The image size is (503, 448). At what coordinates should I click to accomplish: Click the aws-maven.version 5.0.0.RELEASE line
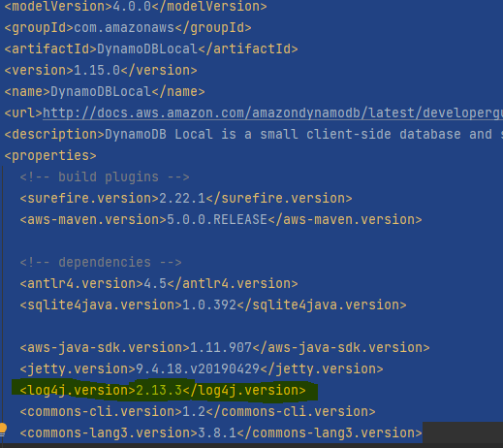221,220
